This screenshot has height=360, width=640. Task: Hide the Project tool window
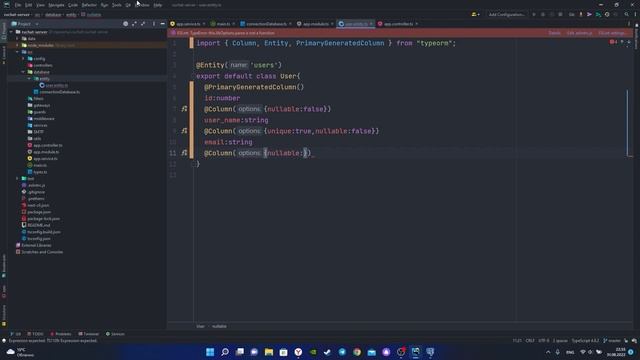point(162,24)
